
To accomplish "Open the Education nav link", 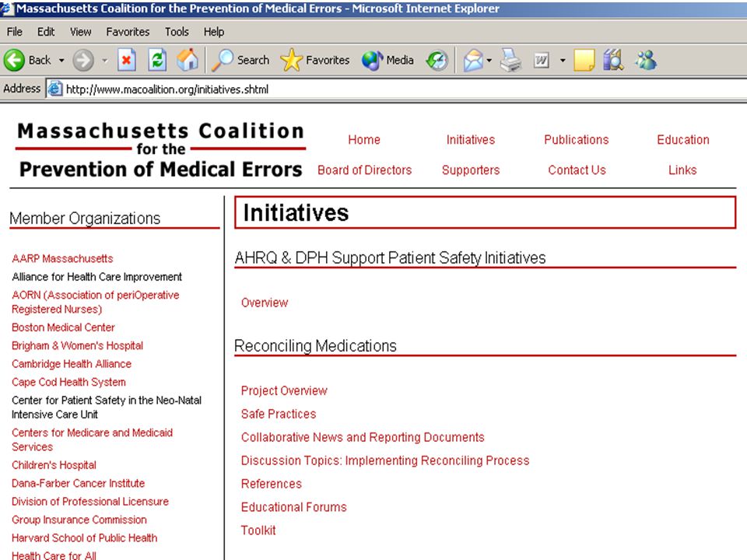I will (682, 139).
